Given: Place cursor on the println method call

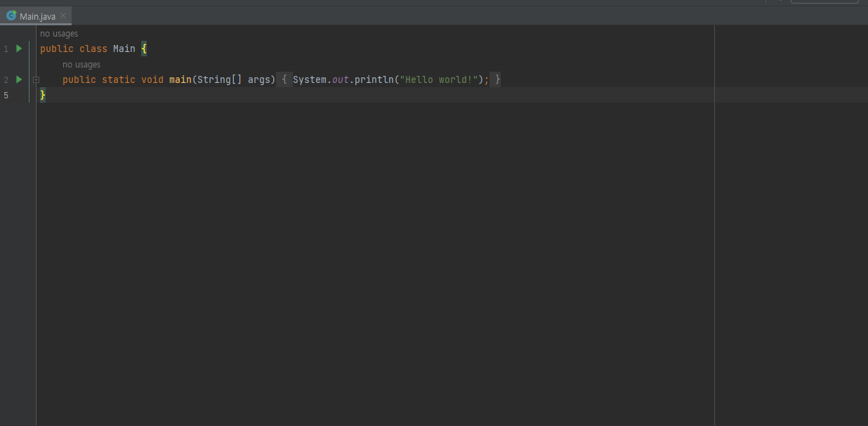Looking at the screenshot, I should [374, 79].
